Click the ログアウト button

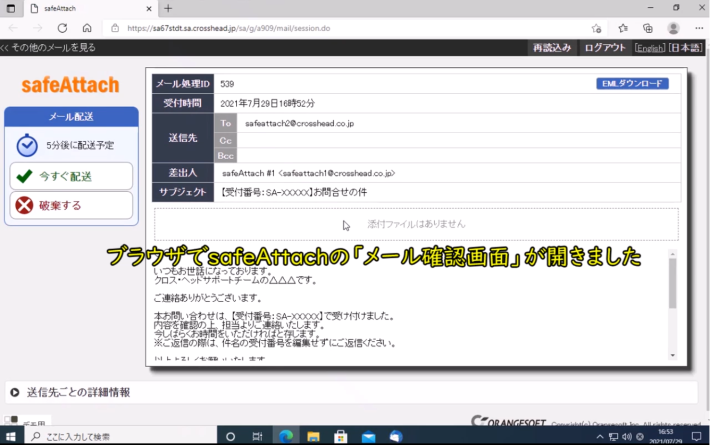605,48
